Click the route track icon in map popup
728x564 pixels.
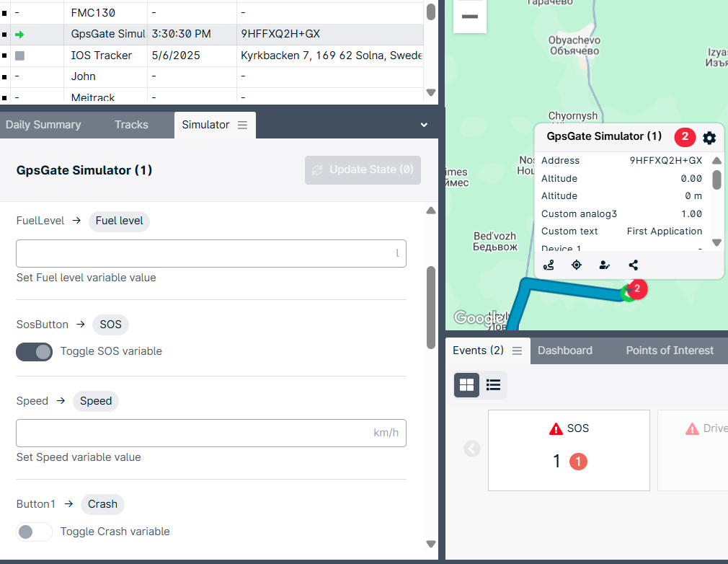[x=549, y=265]
